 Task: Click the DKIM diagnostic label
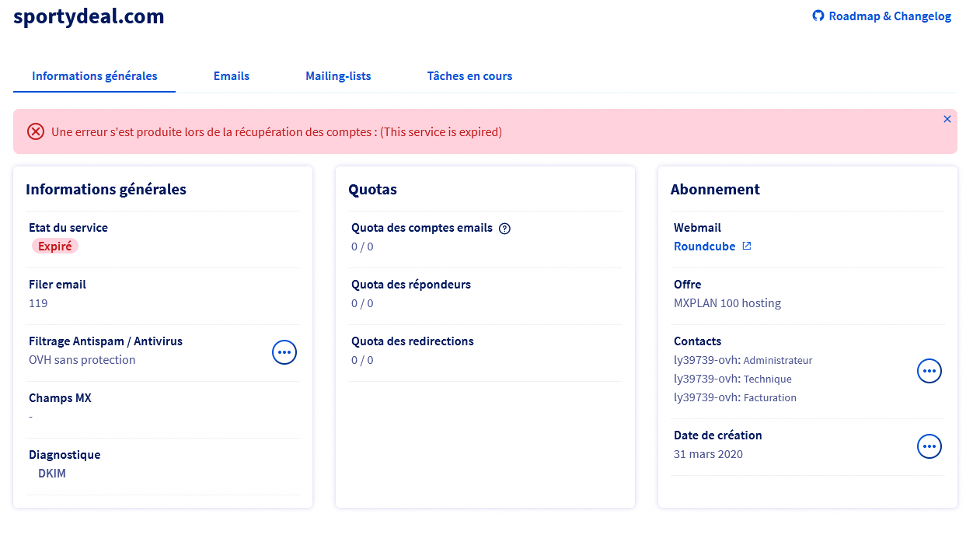click(52, 473)
